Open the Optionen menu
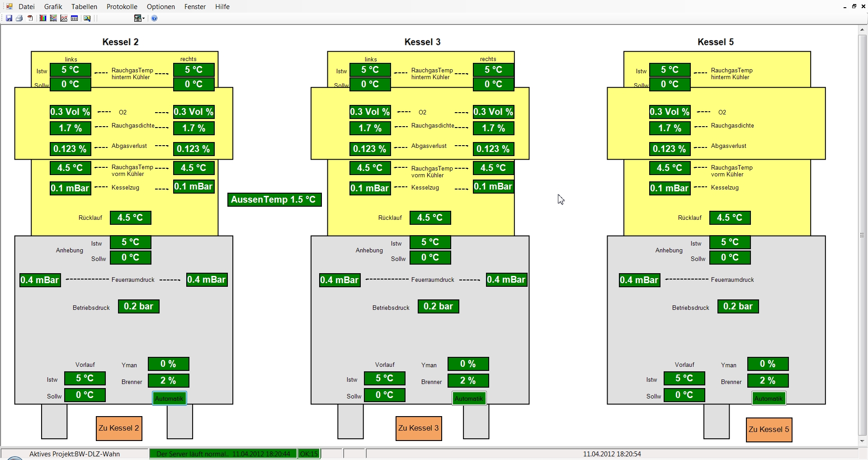Viewport: 868px width, 460px height. [160, 7]
